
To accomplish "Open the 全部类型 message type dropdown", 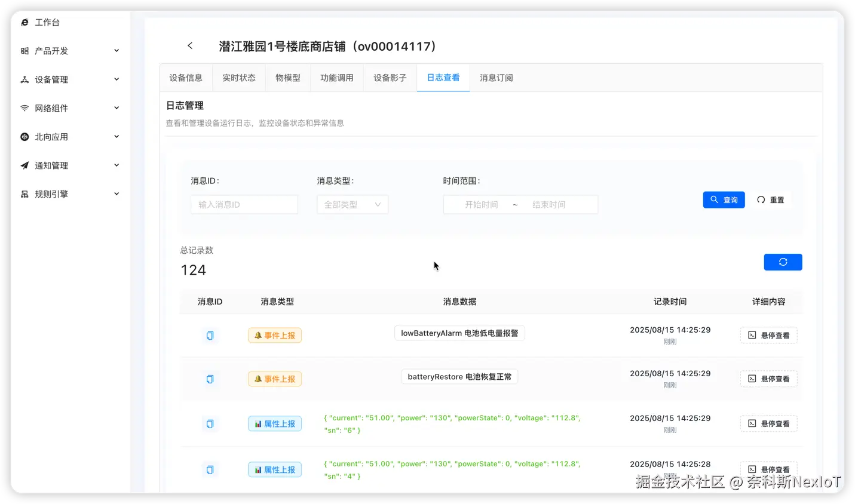I will click(353, 204).
